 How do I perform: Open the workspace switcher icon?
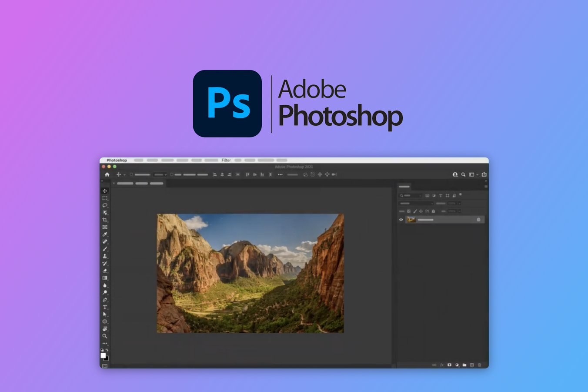click(x=471, y=174)
